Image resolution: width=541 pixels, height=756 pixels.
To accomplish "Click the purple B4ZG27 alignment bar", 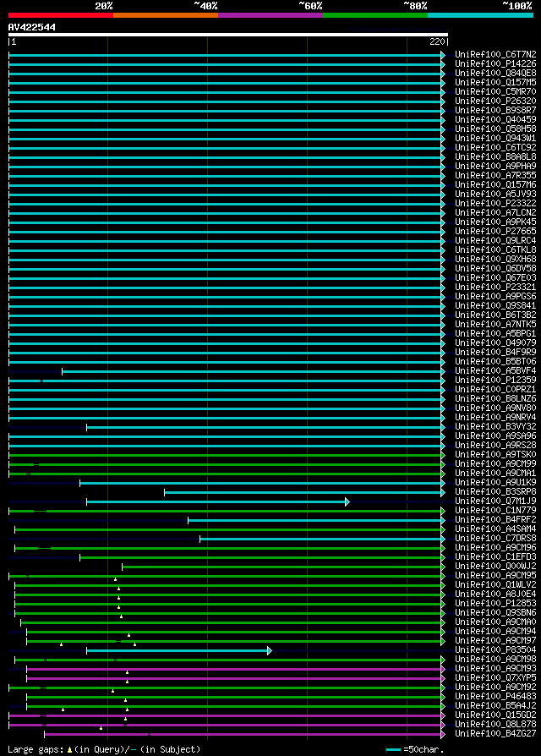I will [243, 734].
